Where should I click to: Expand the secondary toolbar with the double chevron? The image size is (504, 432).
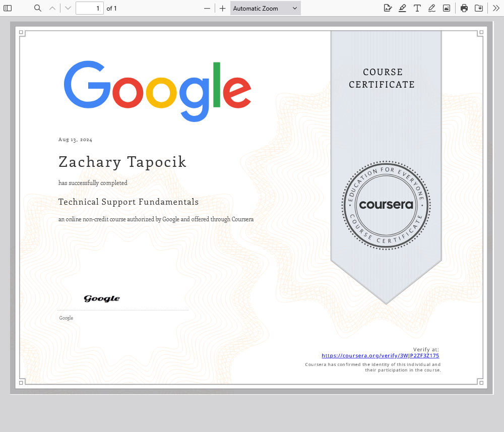pos(496,8)
